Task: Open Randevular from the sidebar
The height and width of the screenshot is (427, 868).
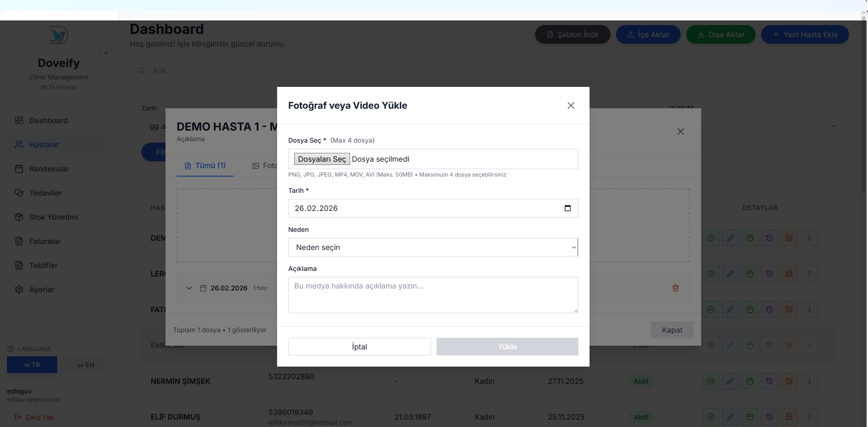Action: (49, 169)
